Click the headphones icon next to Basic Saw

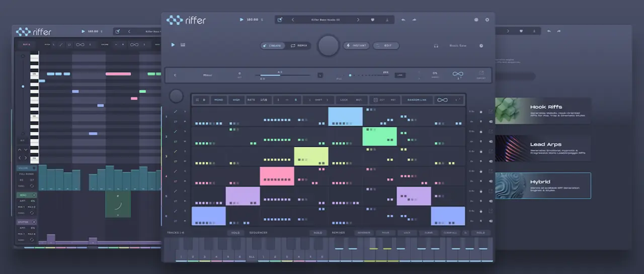point(436,46)
